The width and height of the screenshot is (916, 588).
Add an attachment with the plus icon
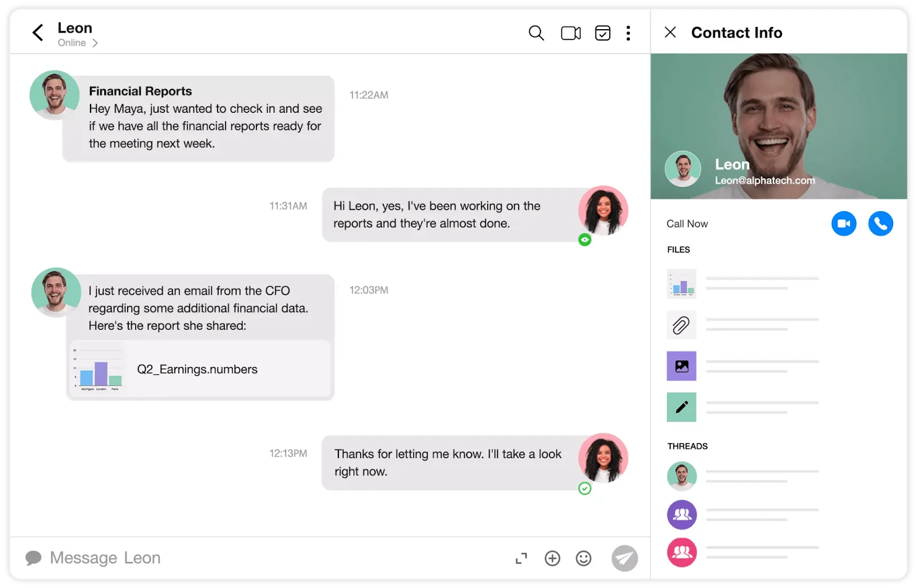(552, 558)
